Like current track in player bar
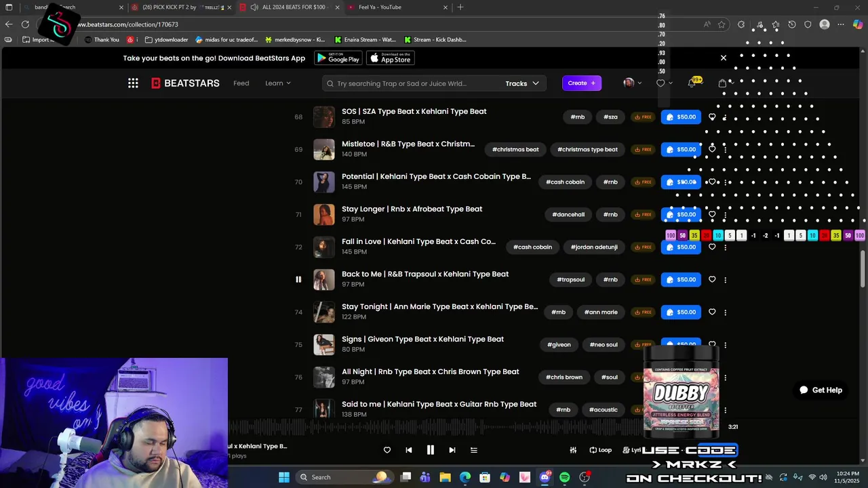 pyautogui.click(x=387, y=450)
